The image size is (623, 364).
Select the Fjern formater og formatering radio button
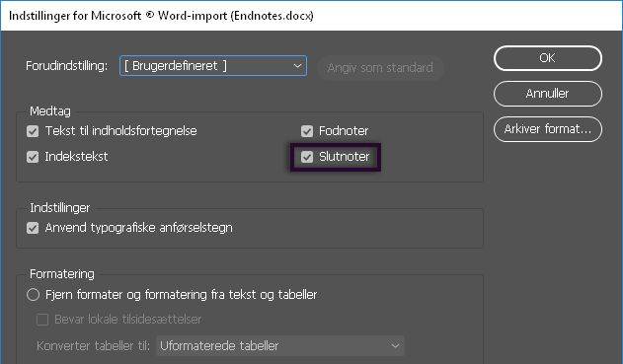33,295
